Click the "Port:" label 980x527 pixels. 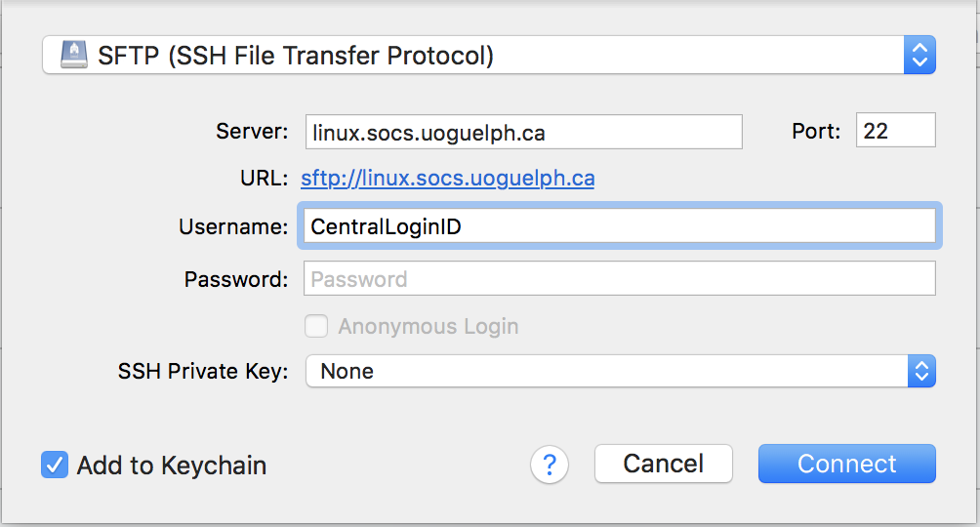pos(816,131)
